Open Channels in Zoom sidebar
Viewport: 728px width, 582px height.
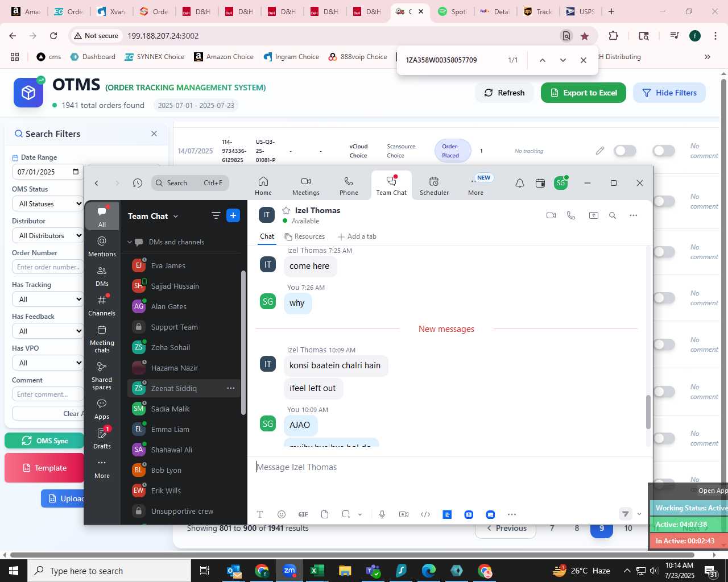(102, 306)
